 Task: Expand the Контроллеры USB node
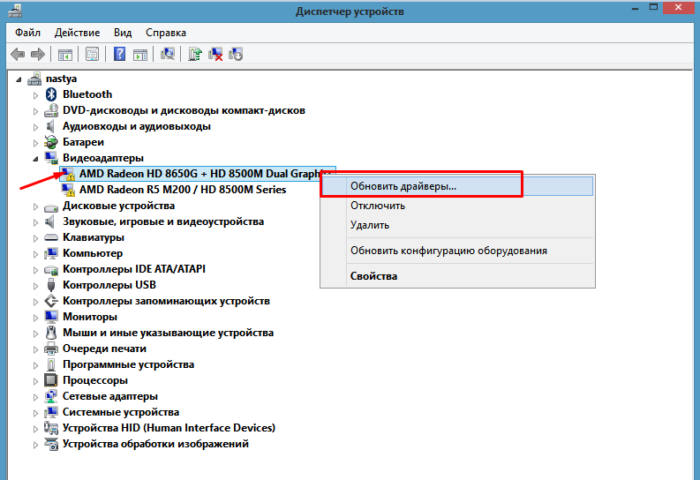click(37, 285)
